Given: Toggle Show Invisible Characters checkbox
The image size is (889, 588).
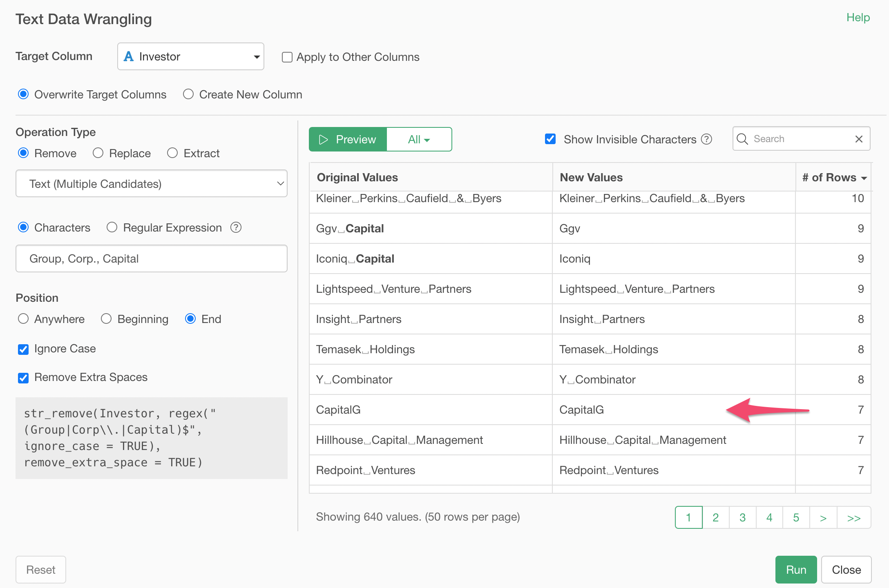Looking at the screenshot, I should point(550,139).
